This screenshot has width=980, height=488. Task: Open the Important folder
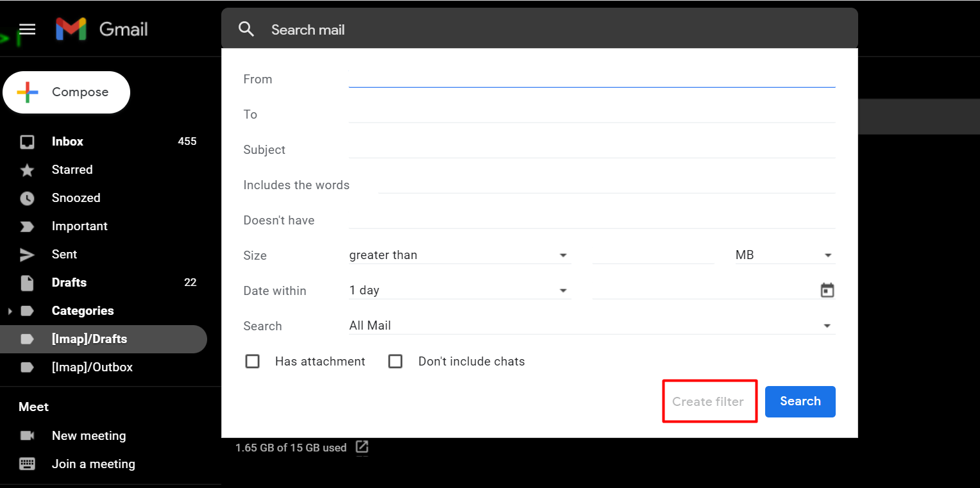click(80, 226)
